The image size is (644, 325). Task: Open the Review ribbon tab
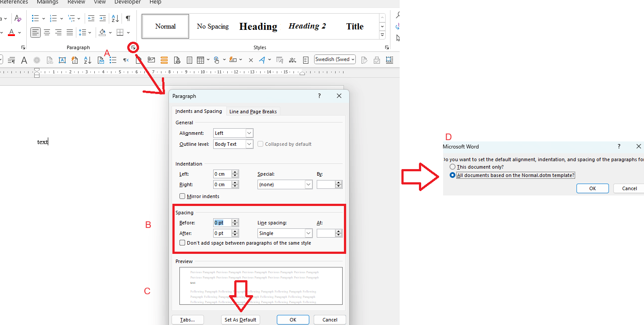point(76,2)
